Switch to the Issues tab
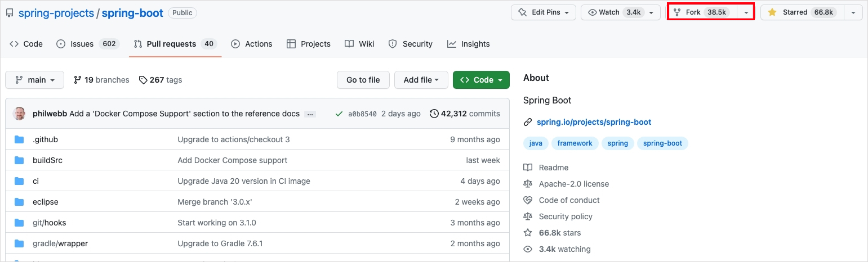The height and width of the screenshot is (262, 868). 88,44
